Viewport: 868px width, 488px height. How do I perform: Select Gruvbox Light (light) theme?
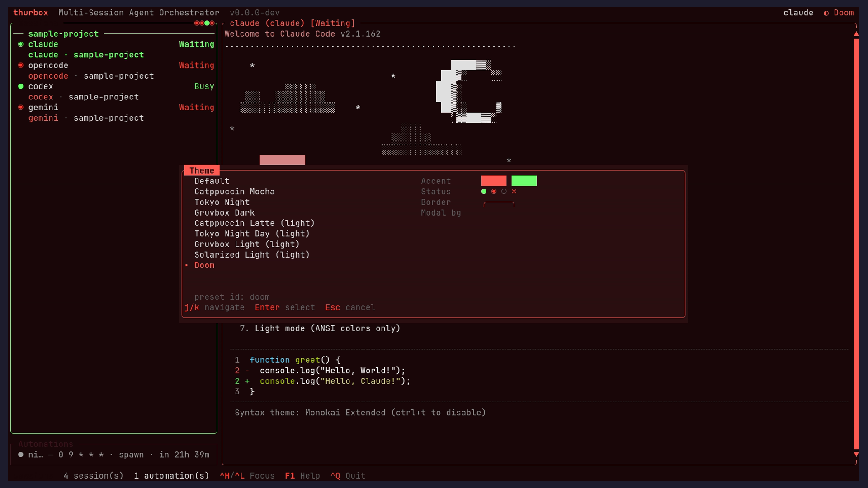247,244
